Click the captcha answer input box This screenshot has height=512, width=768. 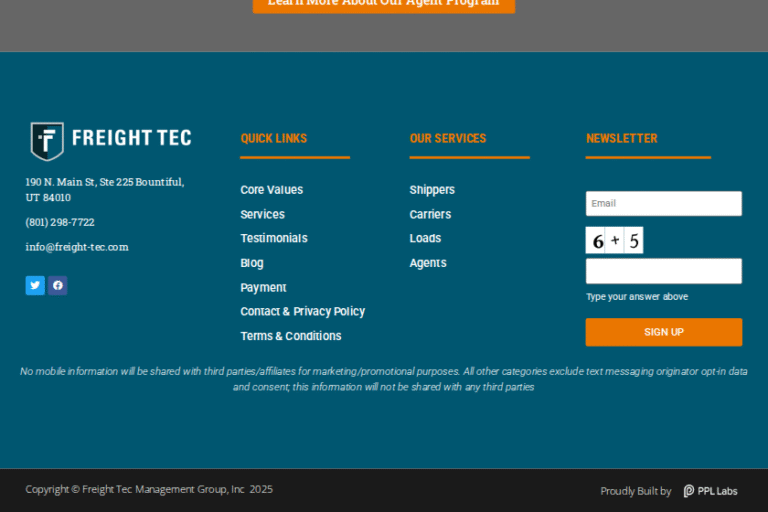(663, 271)
